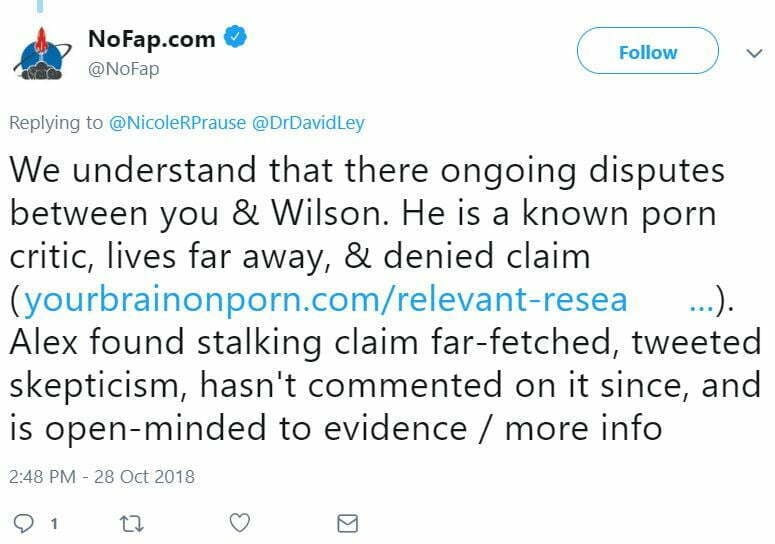Click the @NoFap handle
This screenshot has height=544, width=775.
point(123,69)
